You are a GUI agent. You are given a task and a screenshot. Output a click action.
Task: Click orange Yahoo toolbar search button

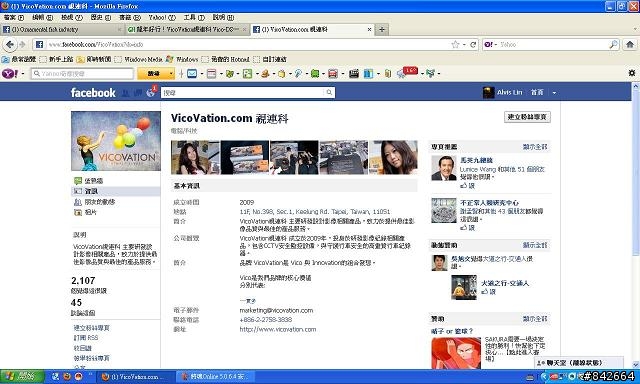(x=153, y=73)
